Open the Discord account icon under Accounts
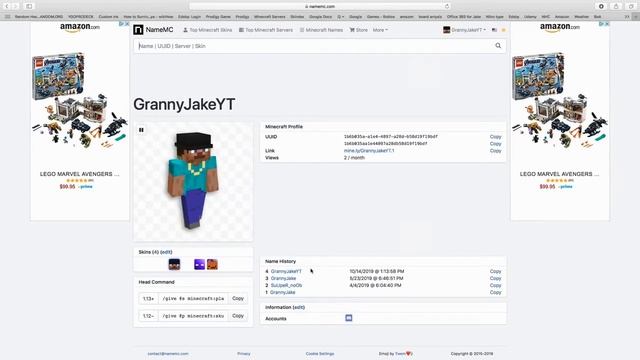Viewport: 640px width, 360px height. click(349, 318)
